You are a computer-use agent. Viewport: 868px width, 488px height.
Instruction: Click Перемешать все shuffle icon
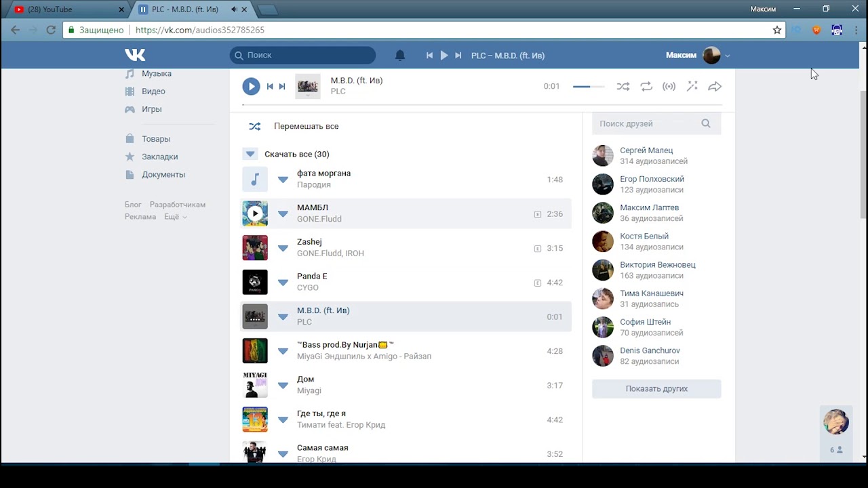coord(254,126)
